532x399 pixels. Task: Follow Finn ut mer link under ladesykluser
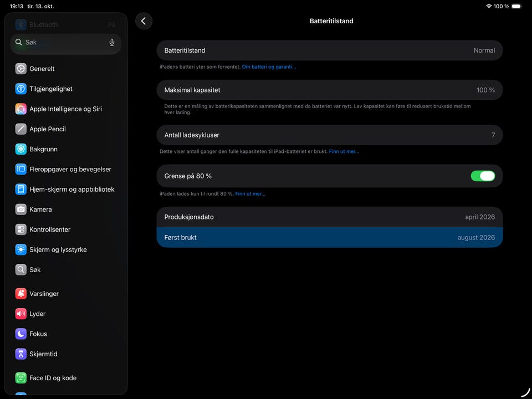[344, 151]
